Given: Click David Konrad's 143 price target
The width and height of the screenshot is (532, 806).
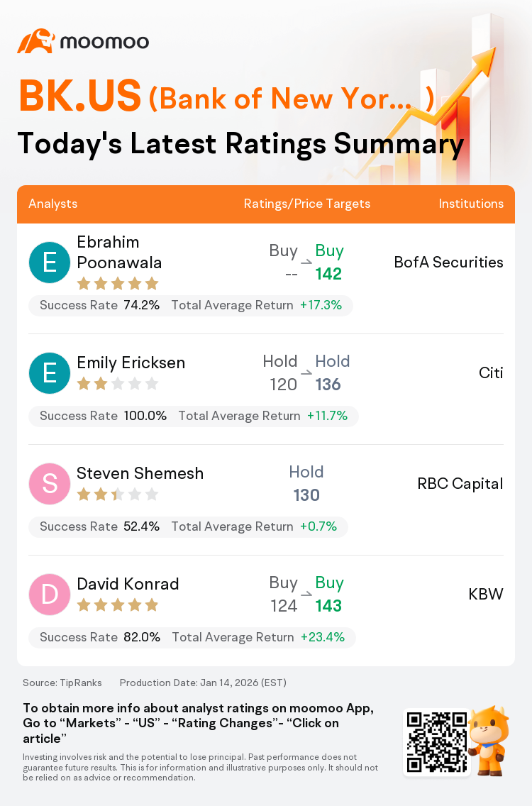Looking at the screenshot, I should (328, 606).
